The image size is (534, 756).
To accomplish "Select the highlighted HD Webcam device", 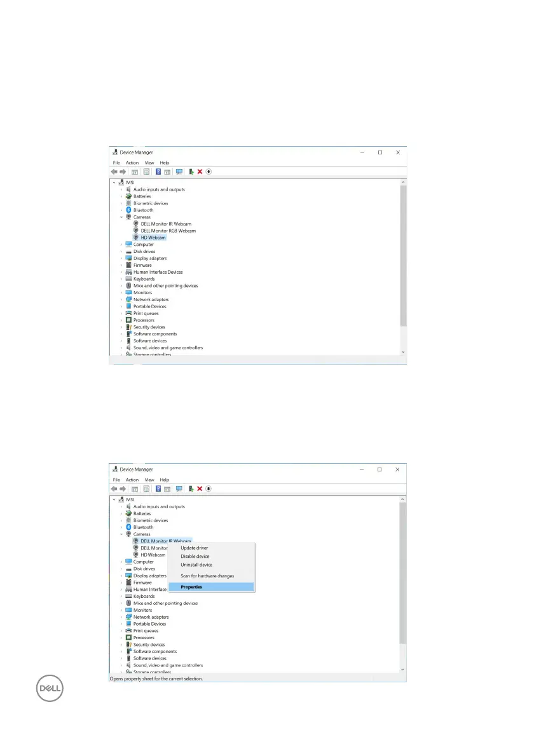I will (153, 238).
